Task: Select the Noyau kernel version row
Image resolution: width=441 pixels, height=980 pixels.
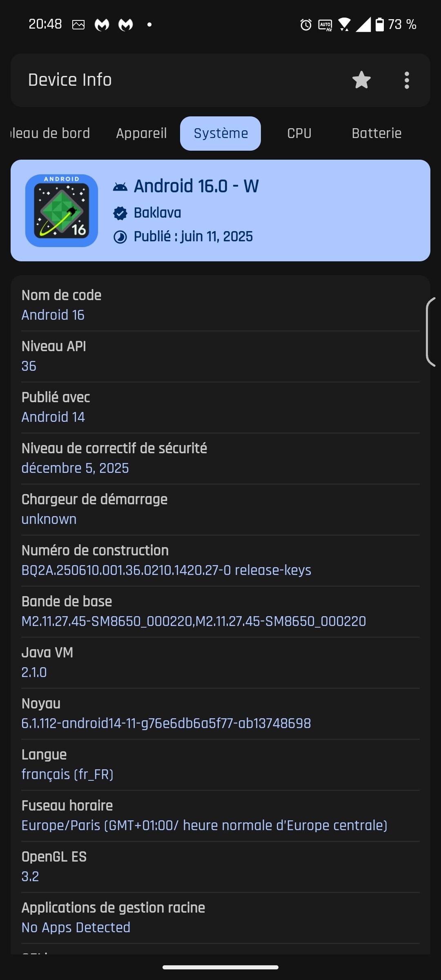Action: [220, 714]
